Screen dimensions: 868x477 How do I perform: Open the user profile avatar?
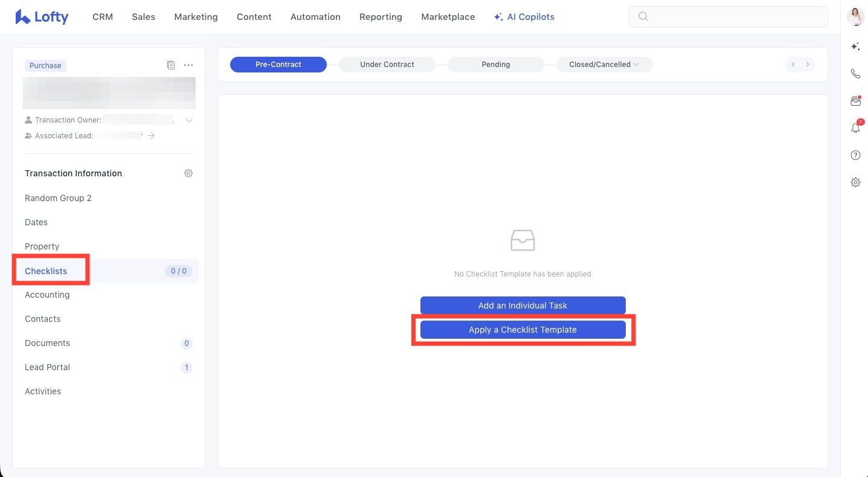pyautogui.click(x=856, y=17)
